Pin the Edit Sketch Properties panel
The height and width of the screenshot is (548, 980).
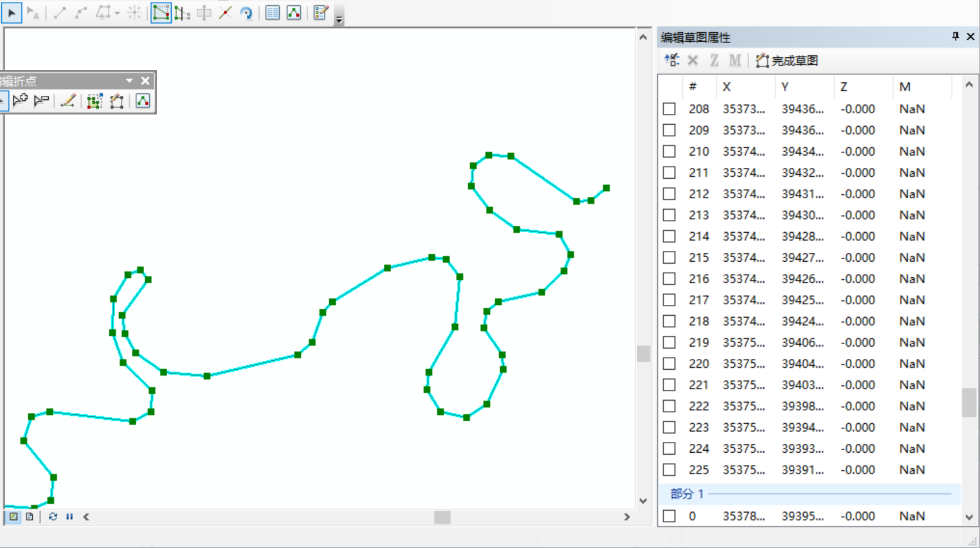coord(956,37)
